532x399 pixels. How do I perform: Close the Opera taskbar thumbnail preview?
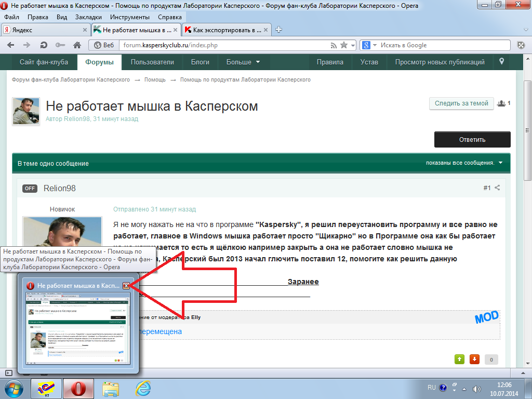tap(126, 286)
